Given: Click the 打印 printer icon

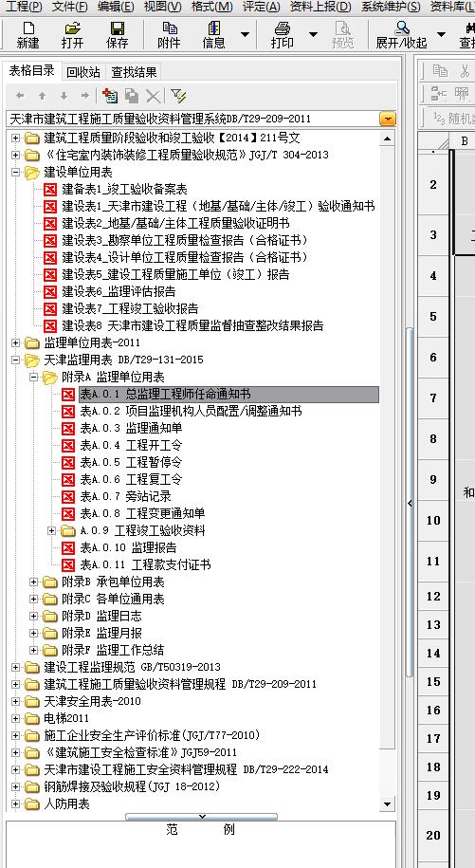Looking at the screenshot, I should point(283,35).
